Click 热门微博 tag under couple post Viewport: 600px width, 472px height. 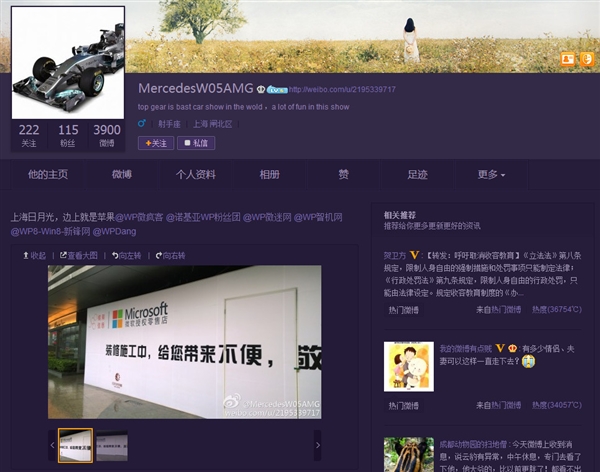(403, 405)
